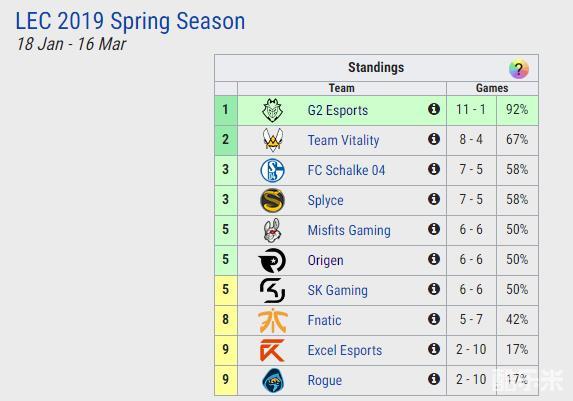Open the LEC 2019 Spring Season heading link
The width and height of the screenshot is (573, 401).
coord(130,22)
